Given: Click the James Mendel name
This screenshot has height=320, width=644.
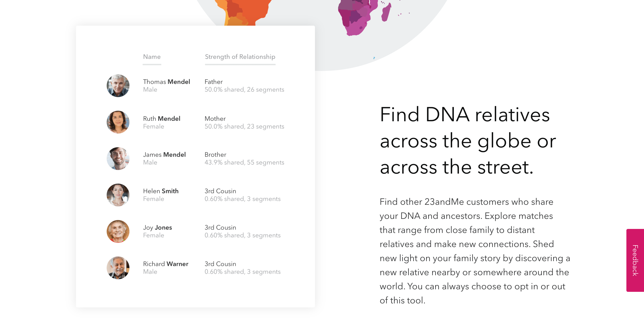Looking at the screenshot, I should 164,155.
